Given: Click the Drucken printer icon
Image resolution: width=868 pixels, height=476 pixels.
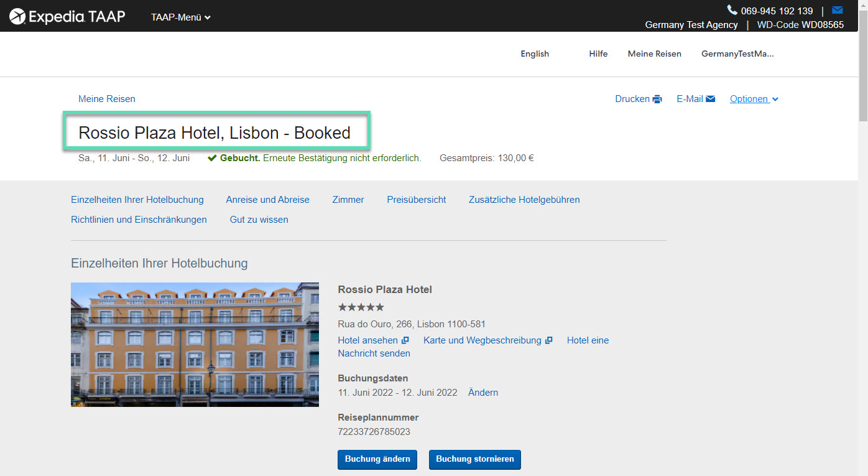Looking at the screenshot, I should (657, 99).
